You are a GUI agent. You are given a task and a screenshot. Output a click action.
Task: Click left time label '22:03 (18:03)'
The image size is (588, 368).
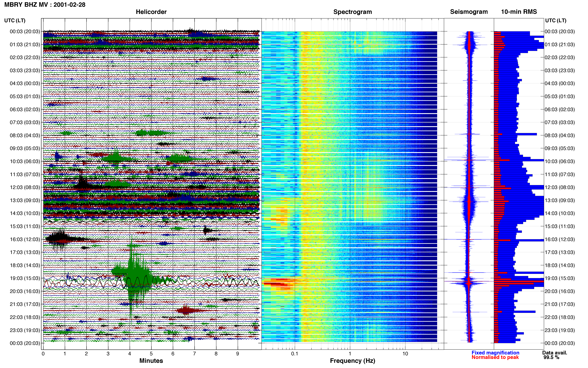[x=25, y=317]
